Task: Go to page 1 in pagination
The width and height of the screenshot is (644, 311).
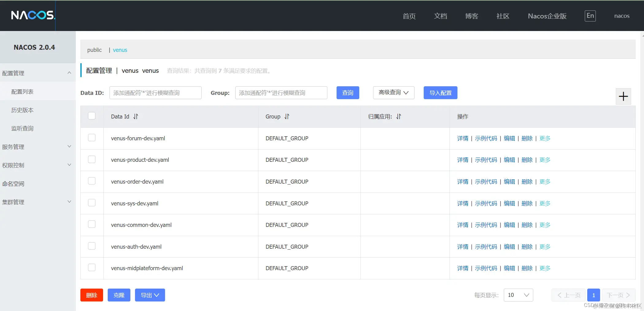Action: click(x=593, y=295)
